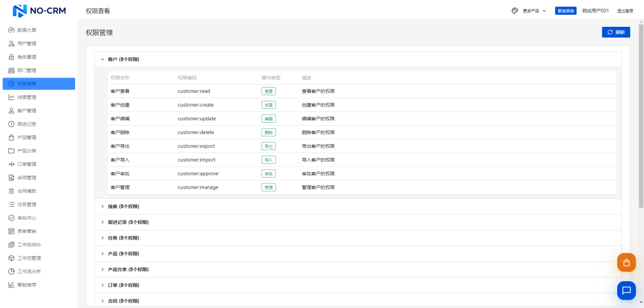Screen dimensions: 644x308
Task: Expand the 产品 (8个权限) section
Action: [358, 254]
